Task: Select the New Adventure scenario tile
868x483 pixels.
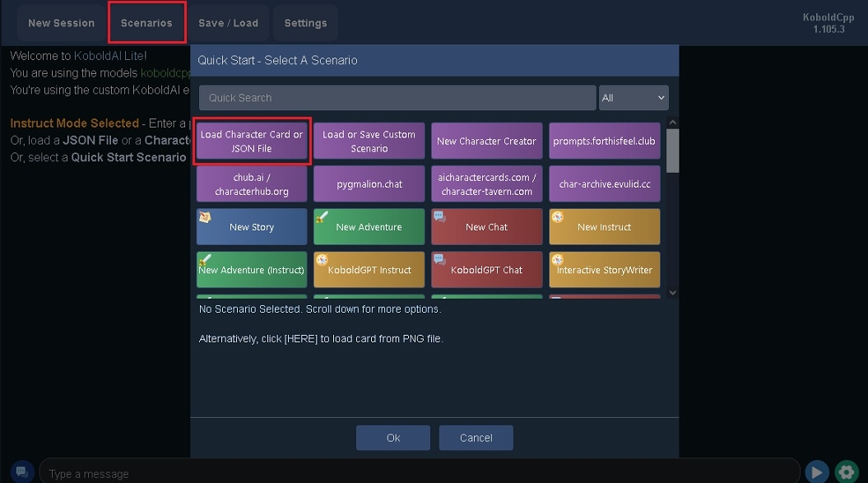Action: point(369,227)
